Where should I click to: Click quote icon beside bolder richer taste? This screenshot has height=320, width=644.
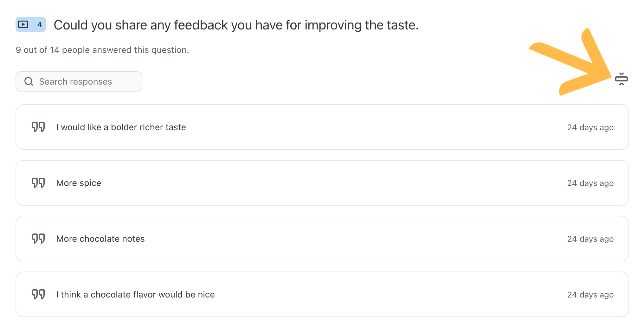coord(38,127)
